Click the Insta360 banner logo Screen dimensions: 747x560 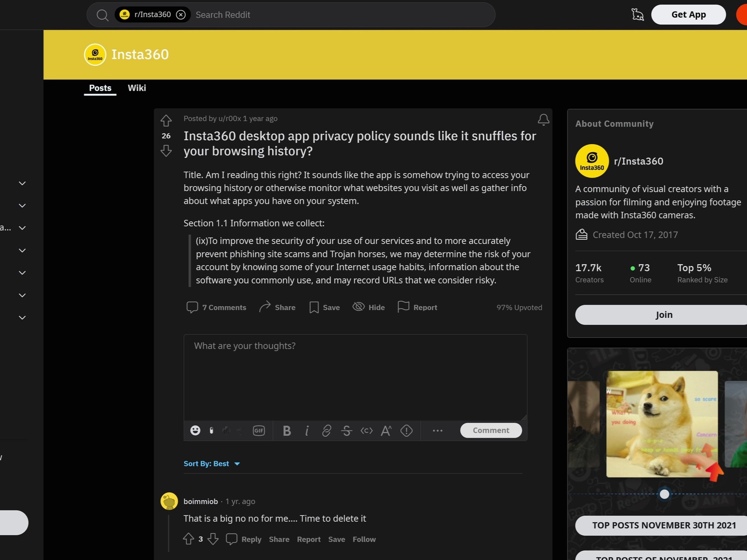pyautogui.click(x=95, y=55)
